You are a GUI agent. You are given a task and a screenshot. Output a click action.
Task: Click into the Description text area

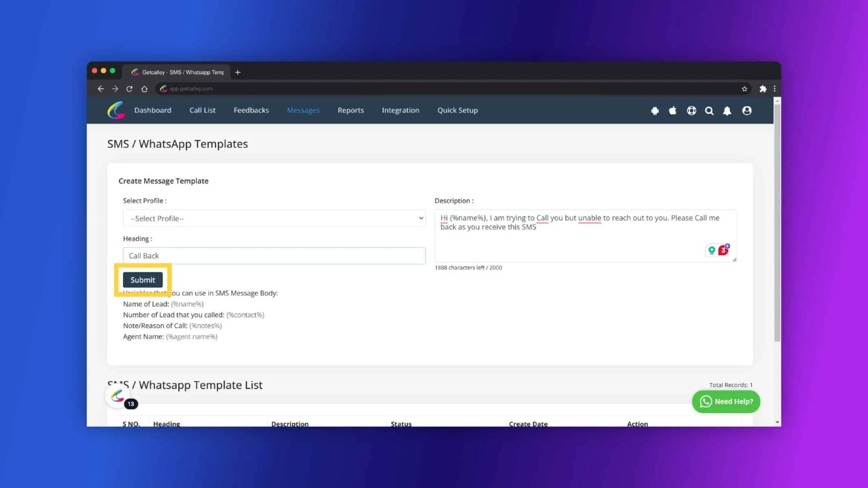tap(586, 235)
